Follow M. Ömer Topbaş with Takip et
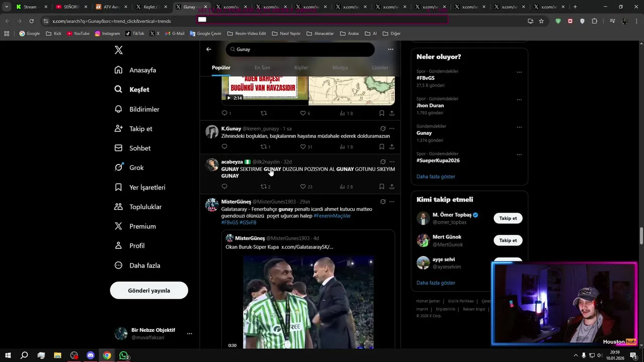The height and width of the screenshot is (362, 644). (x=508, y=218)
